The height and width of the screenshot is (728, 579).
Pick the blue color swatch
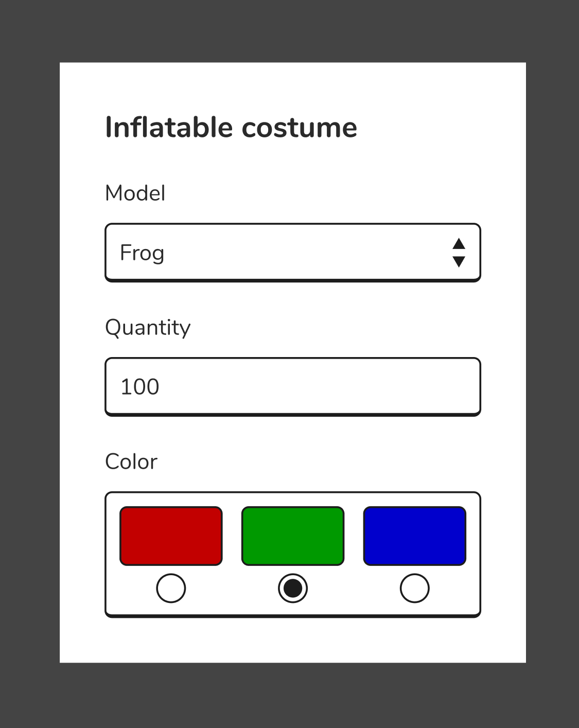(414, 536)
